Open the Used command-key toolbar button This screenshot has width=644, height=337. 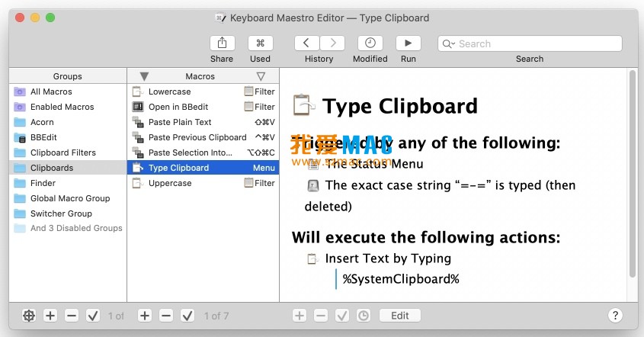(x=261, y=43)
